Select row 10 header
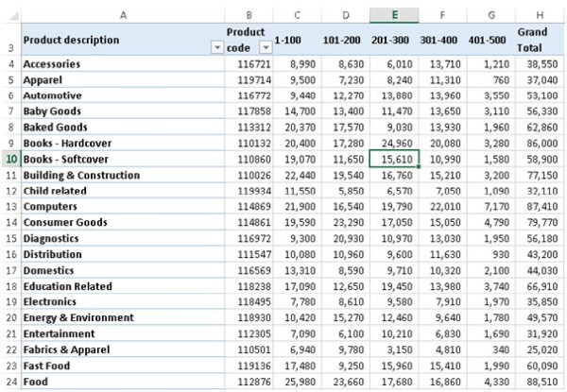The height and width of the screenshot is (392, 567). [9, 160]
